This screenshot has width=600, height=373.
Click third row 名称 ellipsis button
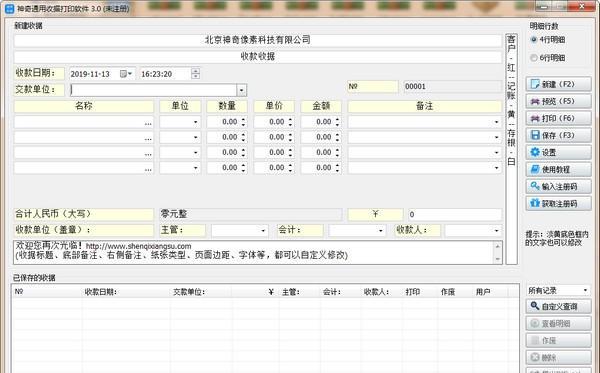pos(148,153)
